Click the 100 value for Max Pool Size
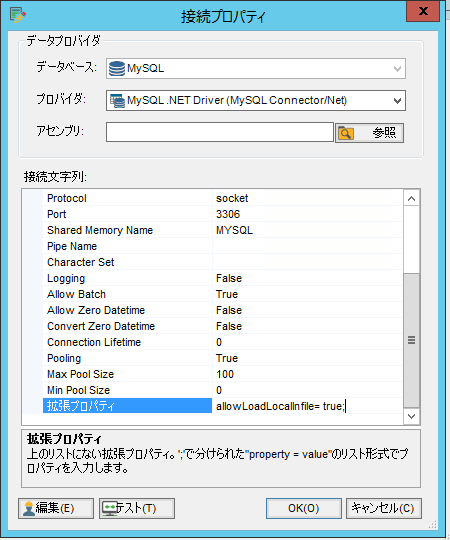450x540 pixels. coord(307,374)
